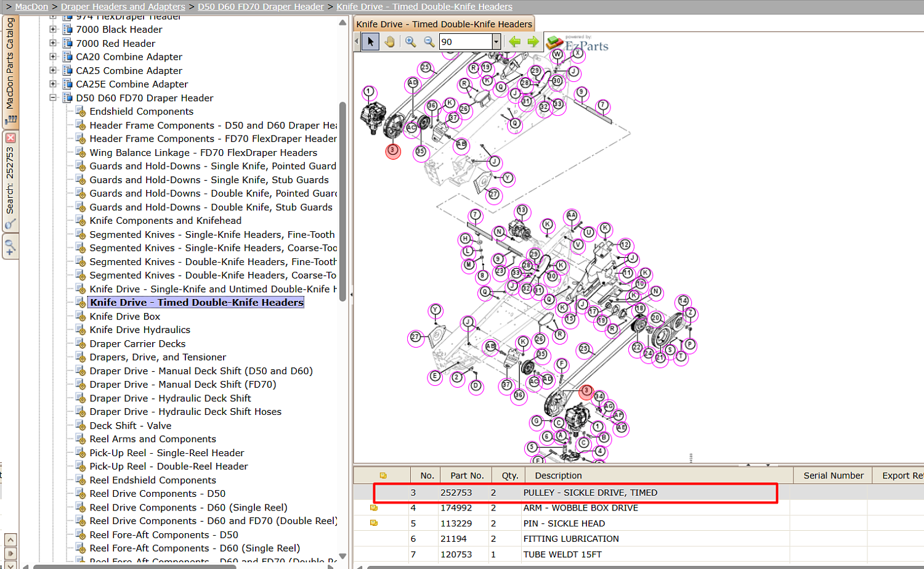This screenshot has width=924, height=569.
Task: Click the Serial Number column header
Action: [x=833, y=475]
